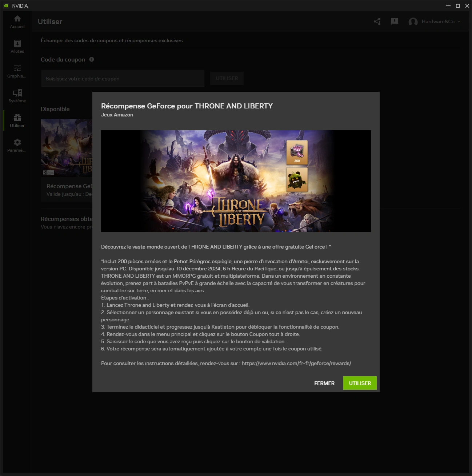Image resolution: width=472 pixels, height=476 pixels.
Task: Click FERMER to close the dialog
Action: (324, 383)
